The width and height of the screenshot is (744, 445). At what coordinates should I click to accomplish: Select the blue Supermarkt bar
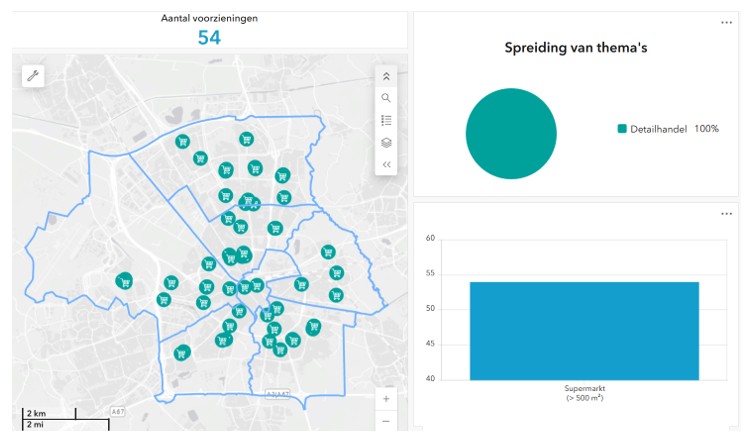point(584,330)
